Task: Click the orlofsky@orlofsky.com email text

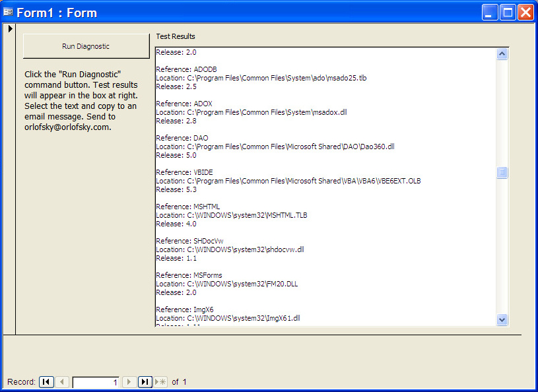Action: click(x=67, y=127)
